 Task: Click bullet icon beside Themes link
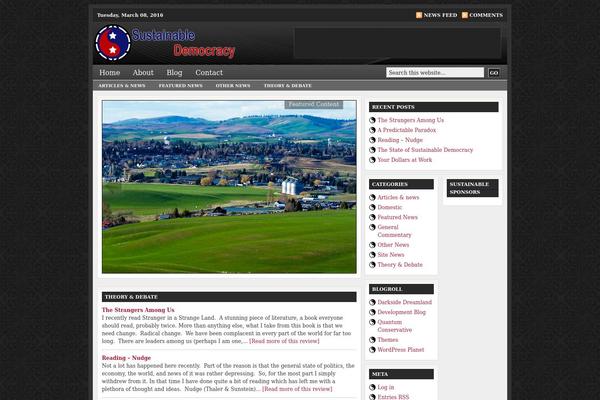(x=372, y=340)
